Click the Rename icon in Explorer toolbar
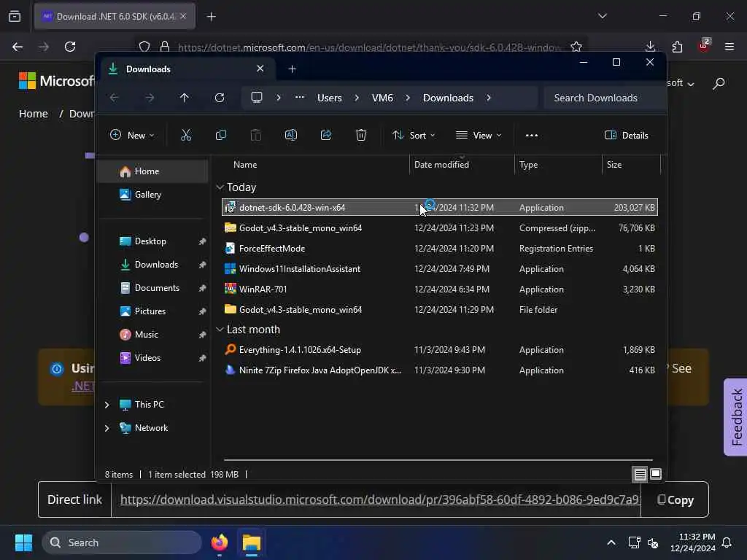This screenshot has height=560, width=747. tap(290, 135)
